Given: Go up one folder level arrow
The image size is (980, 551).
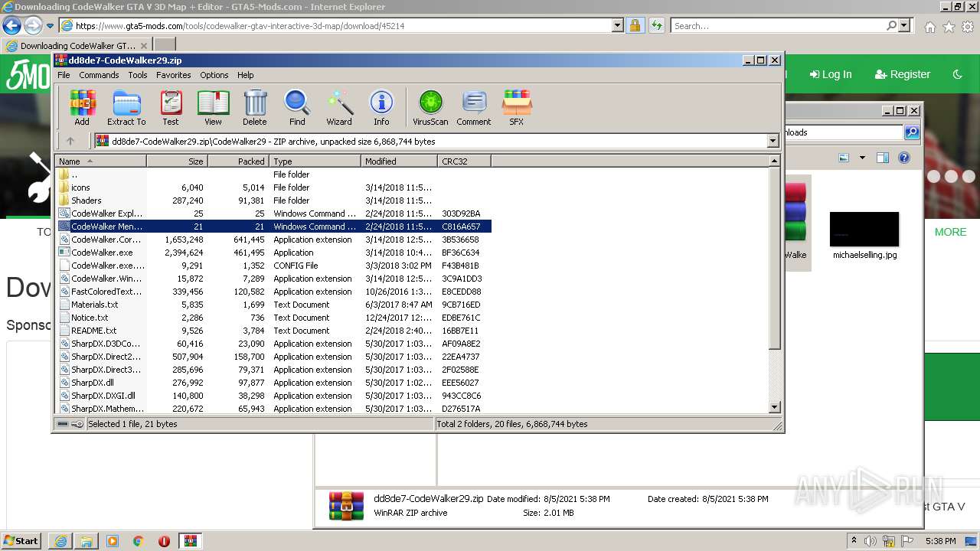Looking at the screenshot, I should click(70, 141).
